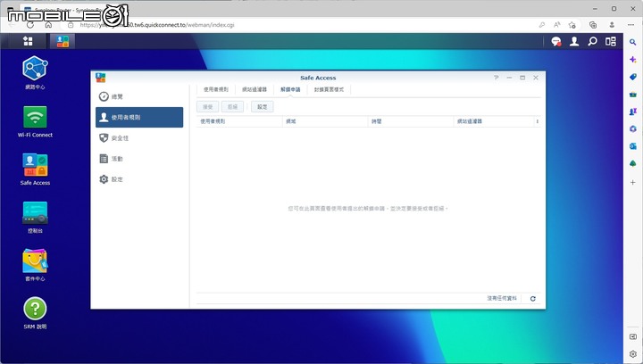Click the Safe Access window title icon

click(x=100, y=78)
